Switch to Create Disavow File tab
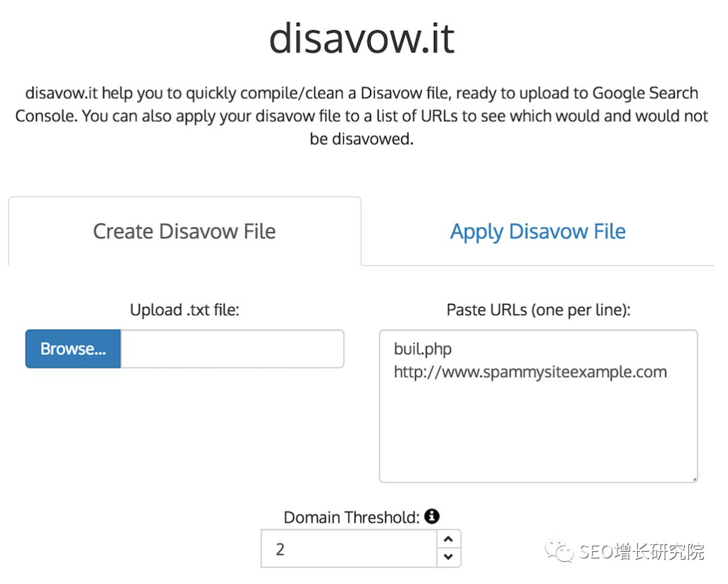 tap(184, 231)
